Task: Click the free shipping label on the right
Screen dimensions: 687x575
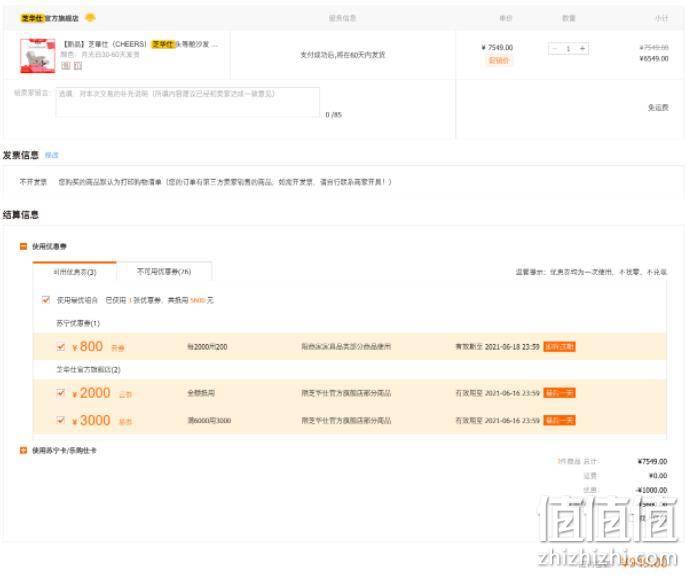Action: click(x=658, y=107)
